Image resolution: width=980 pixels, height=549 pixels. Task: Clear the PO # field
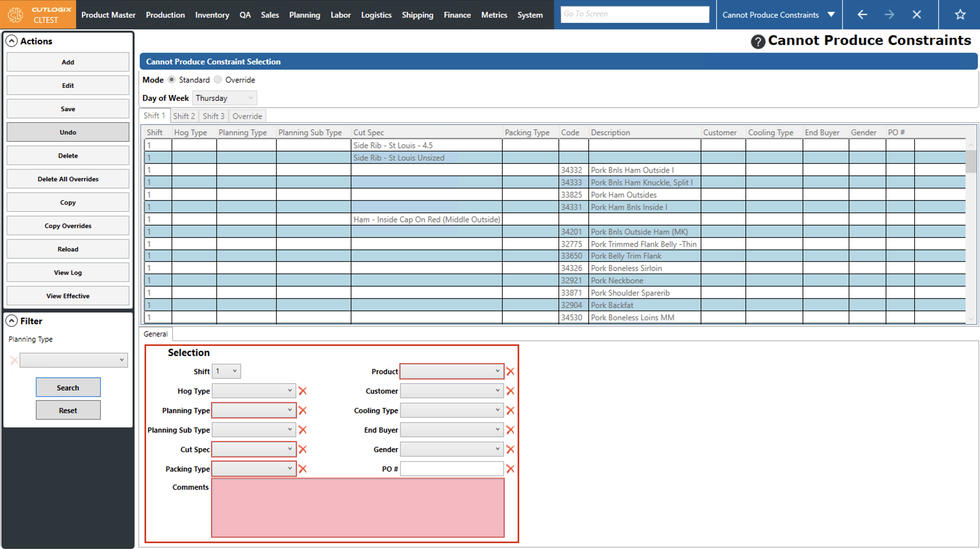coord(510,469)
